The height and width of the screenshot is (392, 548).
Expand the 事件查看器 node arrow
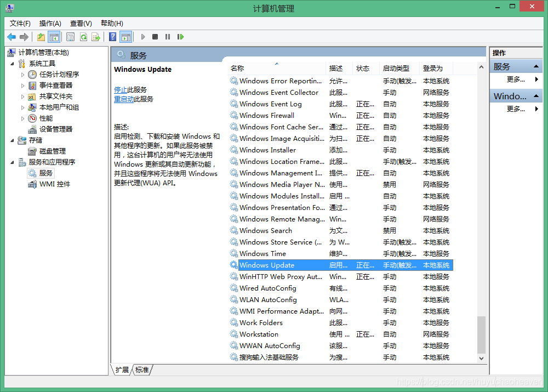(x=22, y=86)
